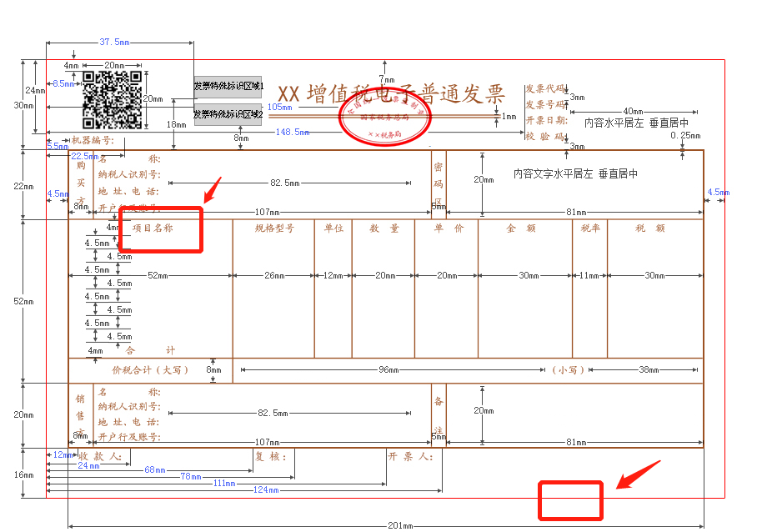Enable the 备注 field on the seller block
This screenshot has height=532, width=772.
pyautogui.click(x=440, y=416)
